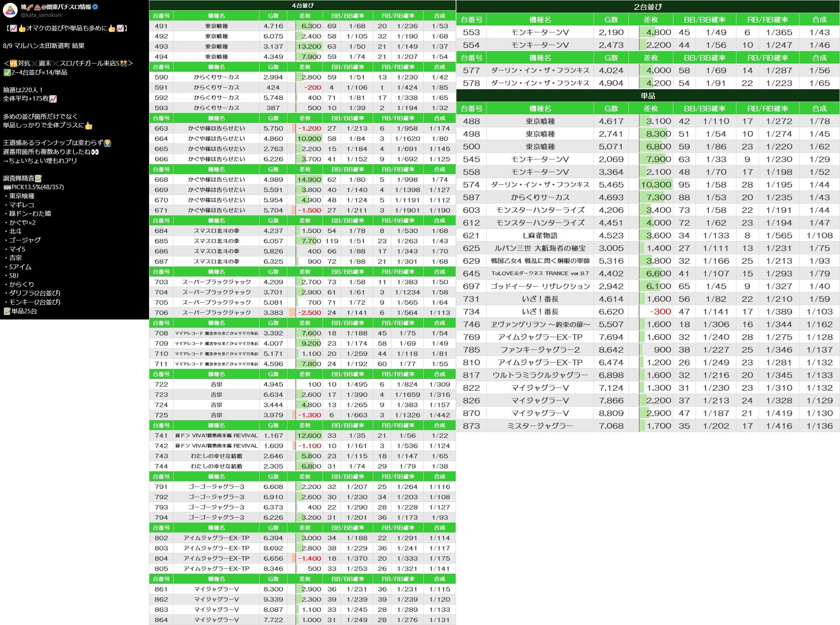Open the @kata_sainokuni handle link
The width and height of the screenshot is (840, 625).
tap(41, 15)
